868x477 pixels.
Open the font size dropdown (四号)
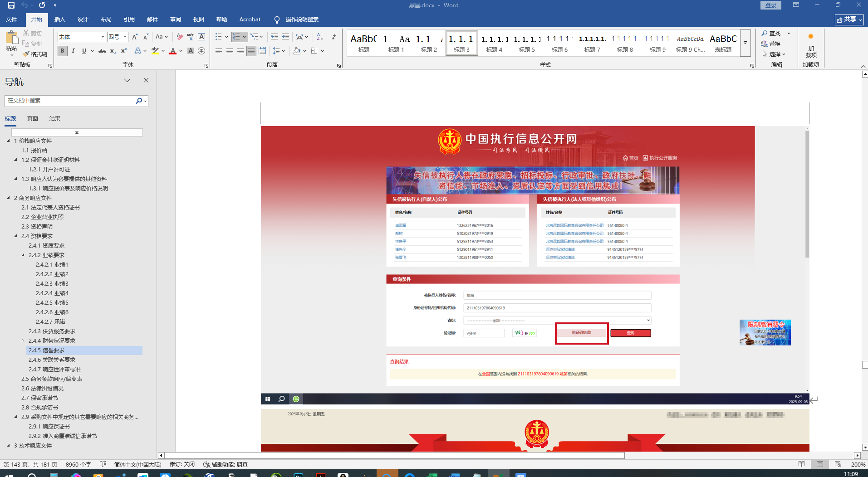[x=125, y=37]
